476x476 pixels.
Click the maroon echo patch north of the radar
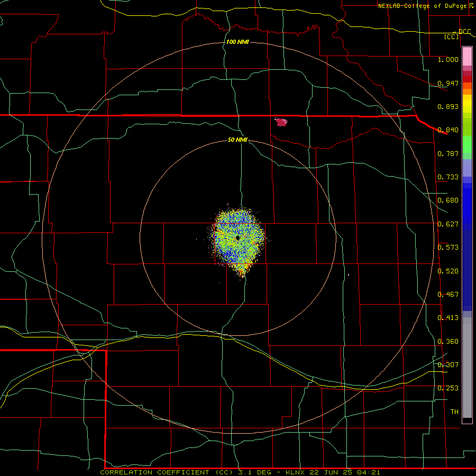[281, 122]
